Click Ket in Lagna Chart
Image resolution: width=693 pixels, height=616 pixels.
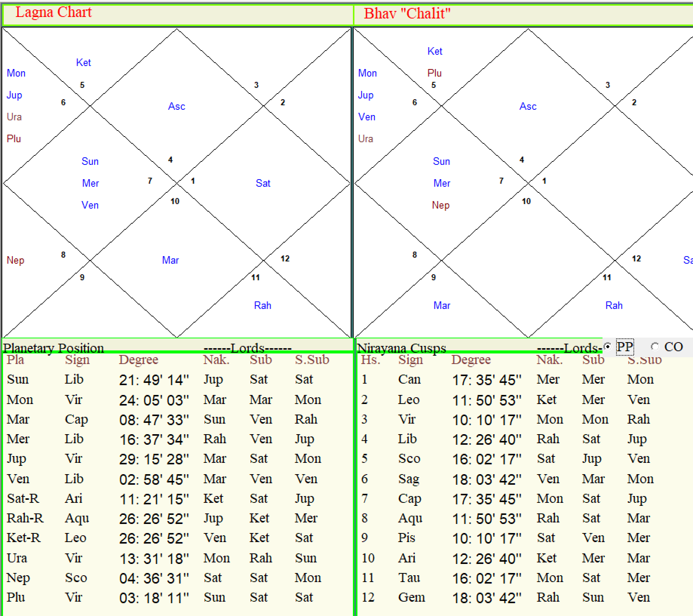coord(83,63)
